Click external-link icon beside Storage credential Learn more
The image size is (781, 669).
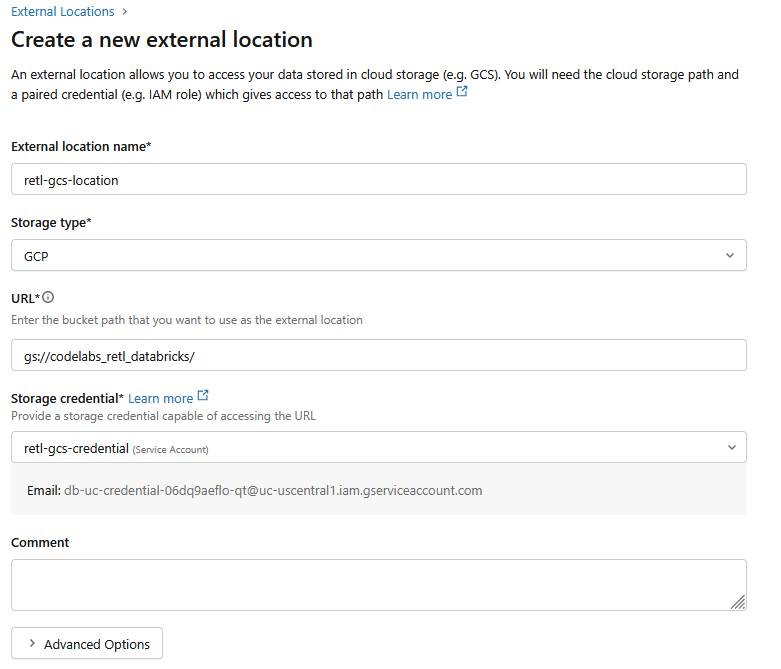(203, 397)
